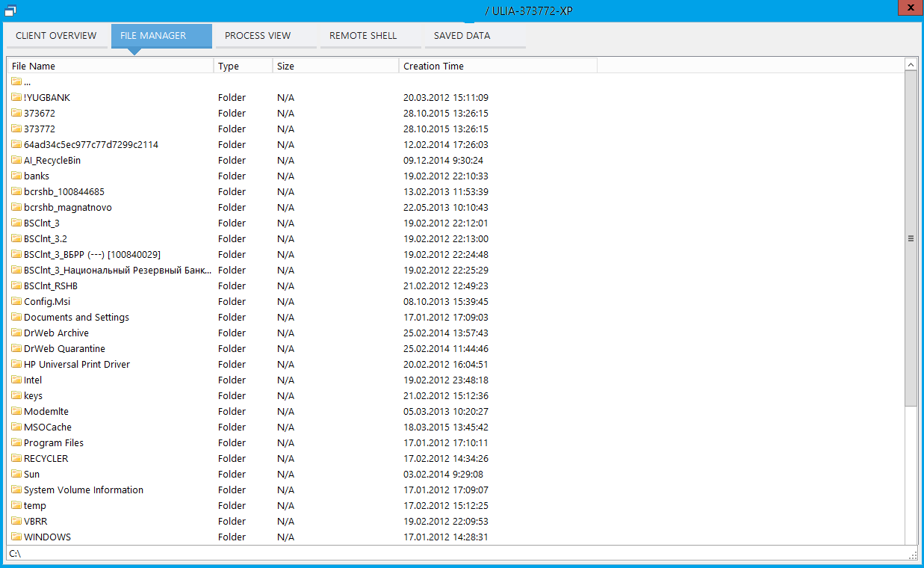The height and width of the screenshot is (568, 924).
Task: Click the scrollbar up arrow
Action: click(911, 65)
